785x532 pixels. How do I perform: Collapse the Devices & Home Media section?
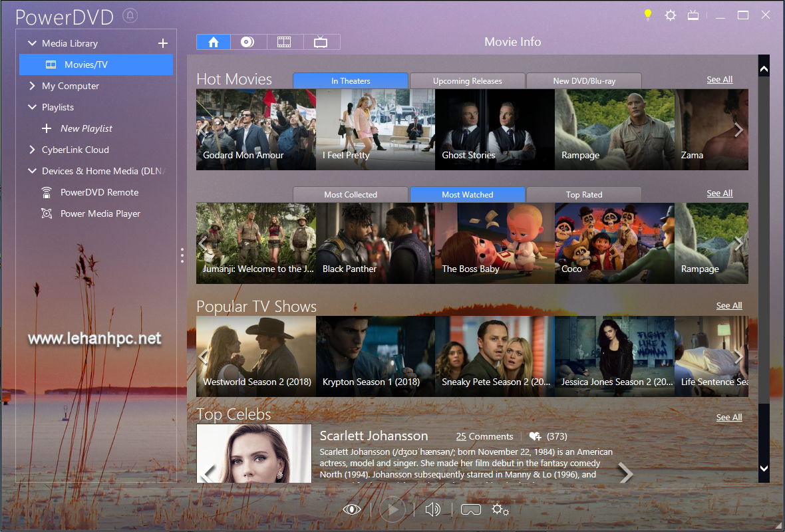[32, 171]
